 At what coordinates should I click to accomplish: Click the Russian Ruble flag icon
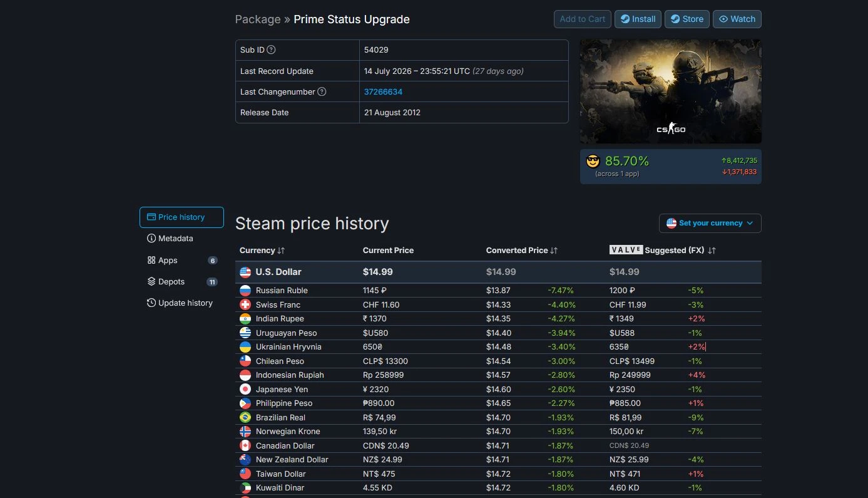[245, 291]
